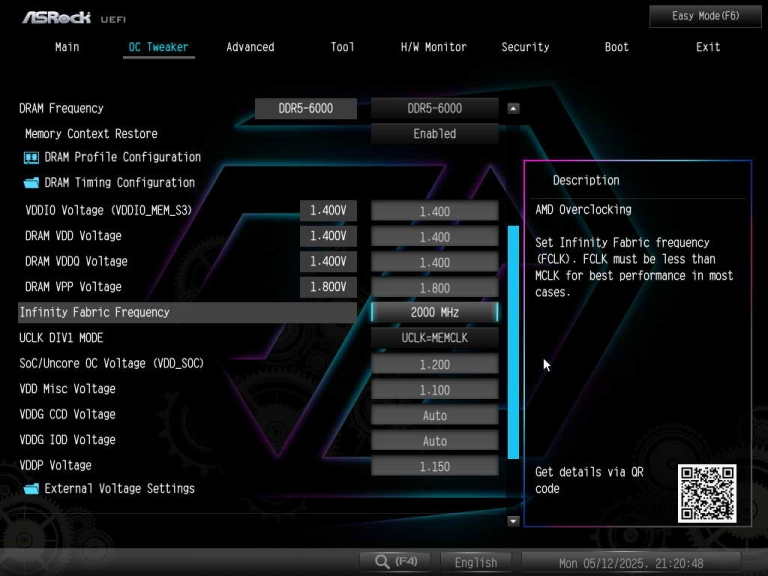Viewport: 768px width, 576px height.
Task: Click the Easy Mode (F6) button
Action: click(x=705, y=16)
